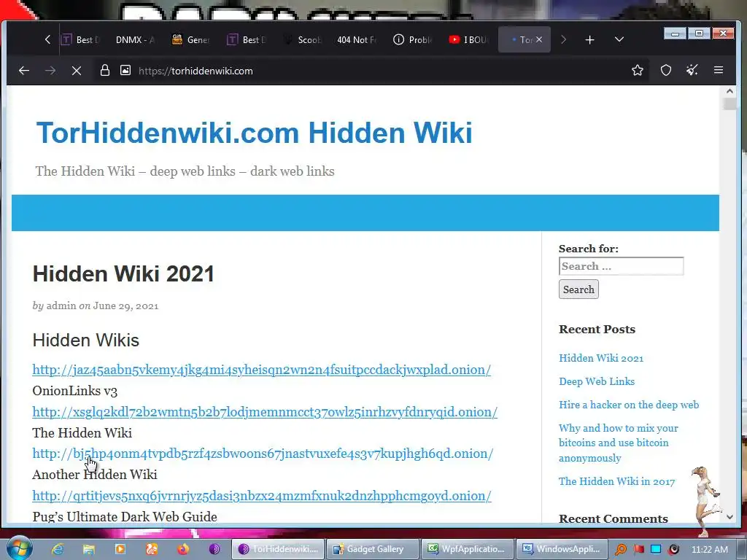Launch Firefox from the taskbar
747x560 pixels.
pos(183,549)
